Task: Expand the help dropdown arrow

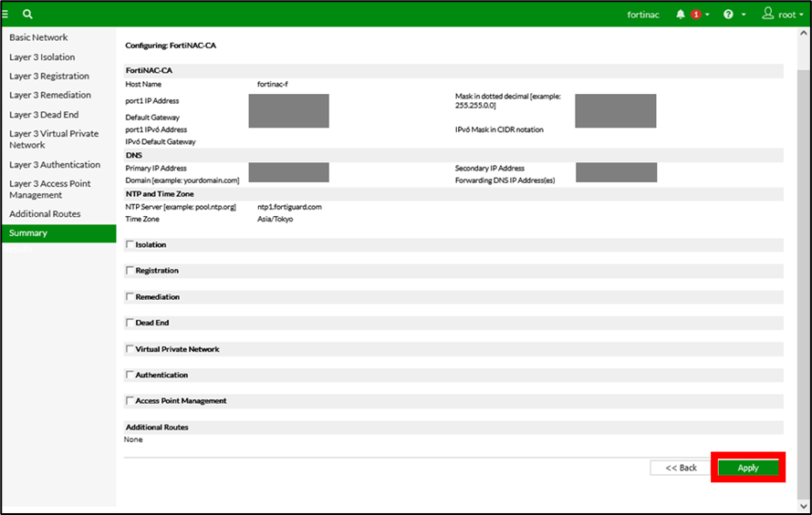Action: pyautogui.click(x=744, y=15)
